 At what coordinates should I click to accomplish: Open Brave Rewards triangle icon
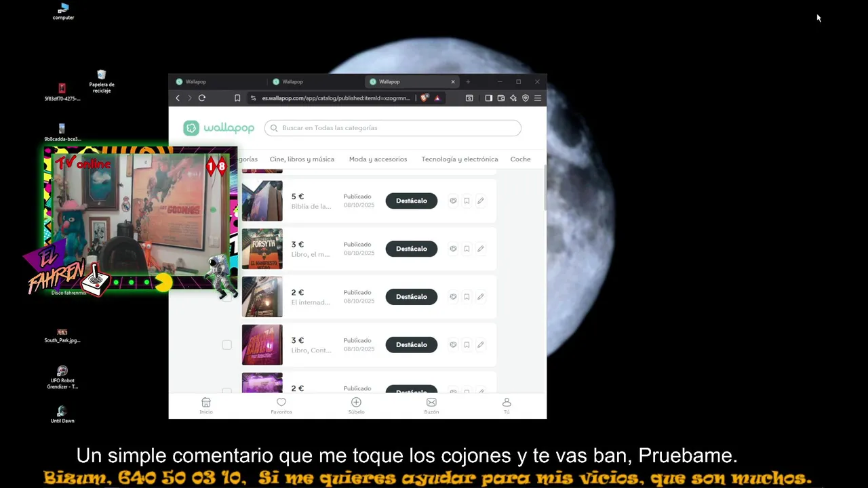click(x=437, y=98)
